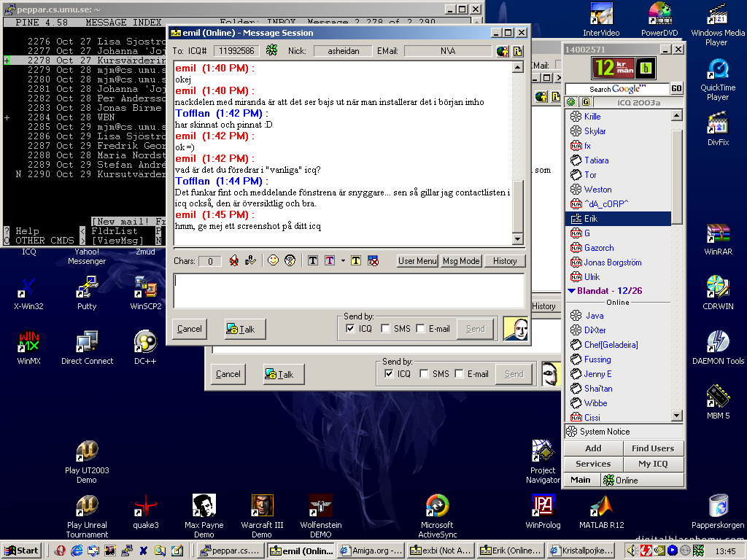Image resolution: width=747 pixels, height=560 pixels.
Task: Open the smiley emoticon picker
Action: click(273, 260)
